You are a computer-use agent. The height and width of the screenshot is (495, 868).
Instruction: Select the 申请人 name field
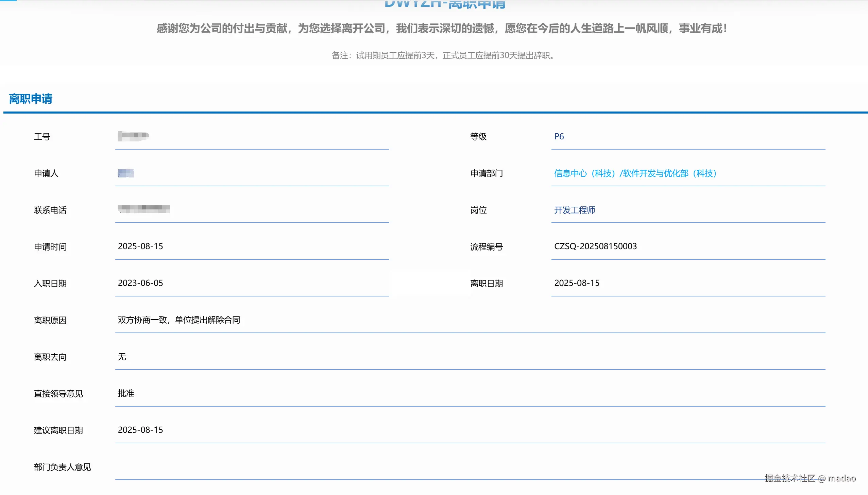click(252, 174)
